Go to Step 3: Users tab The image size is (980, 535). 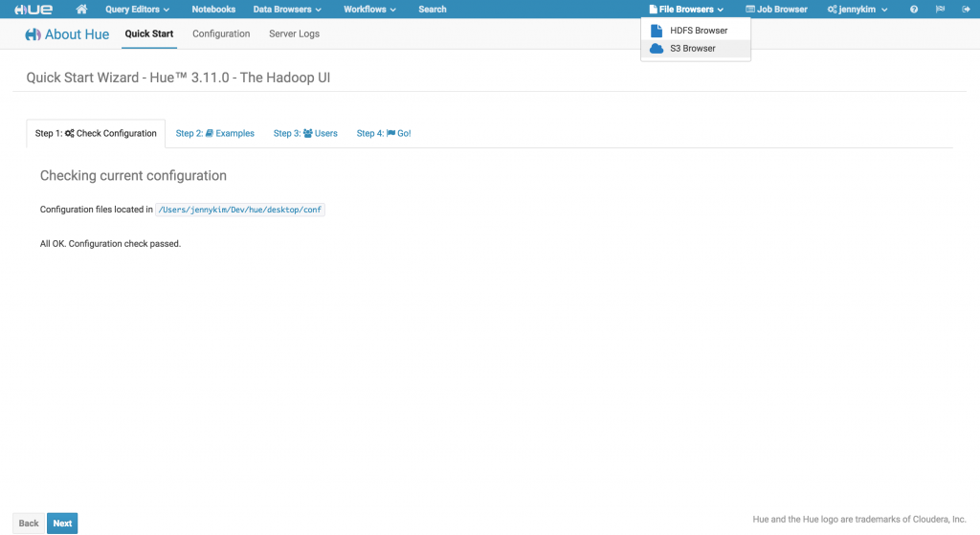(305, 133)
